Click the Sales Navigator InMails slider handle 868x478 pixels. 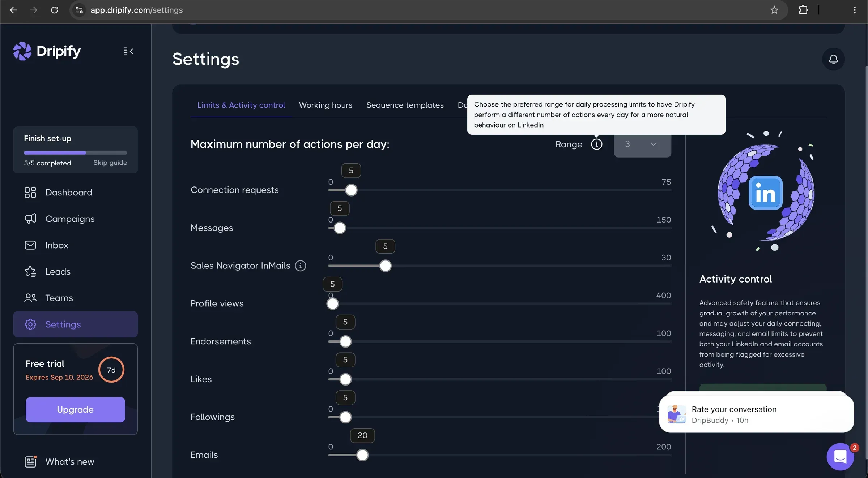coord(385,266)
